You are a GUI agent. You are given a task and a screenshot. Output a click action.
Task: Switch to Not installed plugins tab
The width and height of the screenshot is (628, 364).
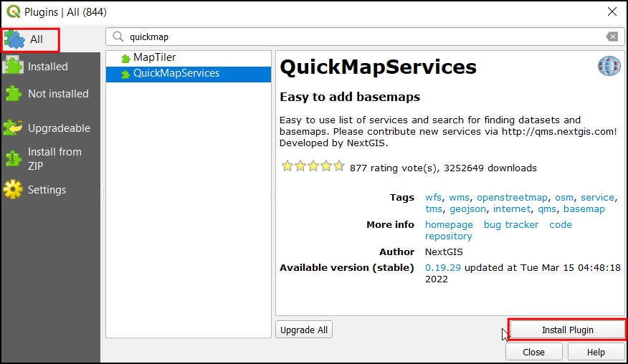pos(50,94)
